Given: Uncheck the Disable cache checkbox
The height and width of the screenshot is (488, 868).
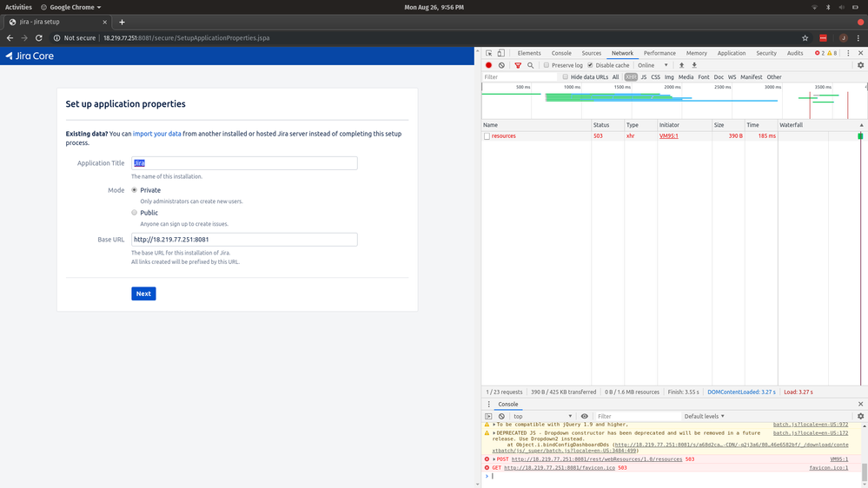Looking at the screenshot, I should (x=590, y=65).
